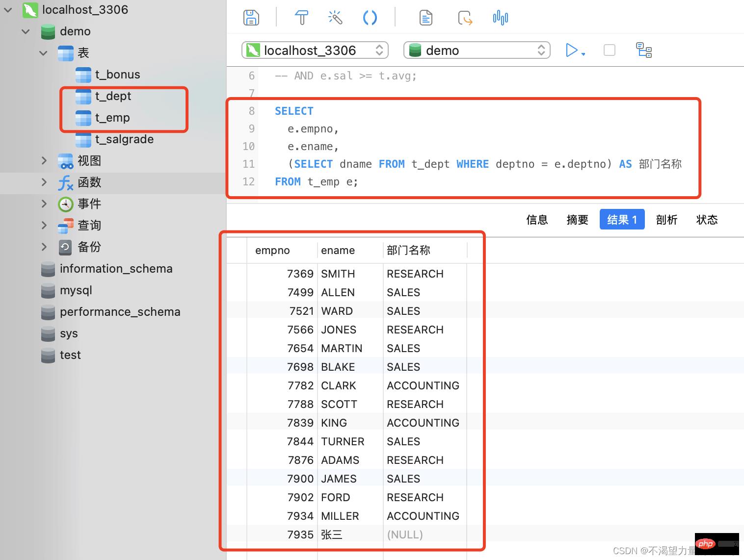Click the ename column header
Viewport: 744px width, 560px height.
[338, 251]
